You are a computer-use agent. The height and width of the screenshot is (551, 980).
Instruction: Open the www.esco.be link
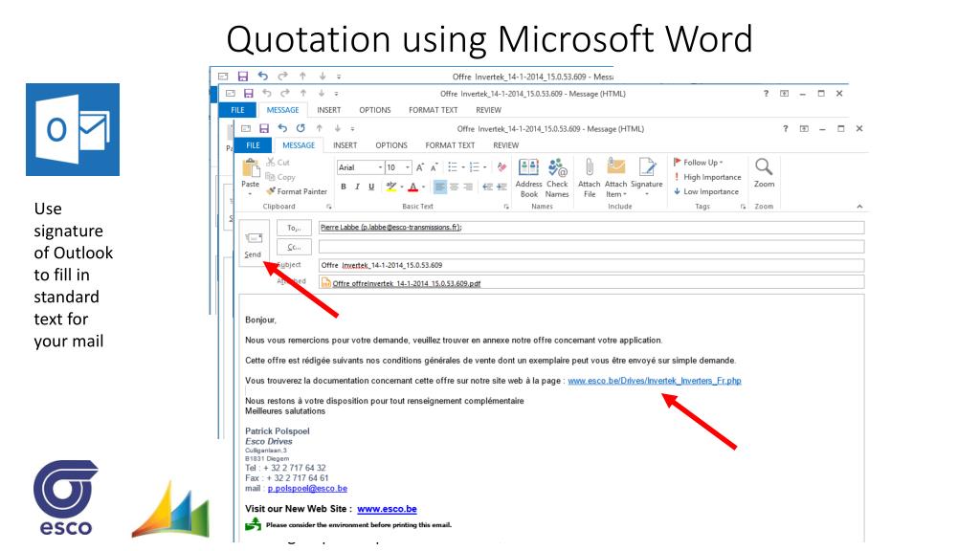click(x=387, y=509)
